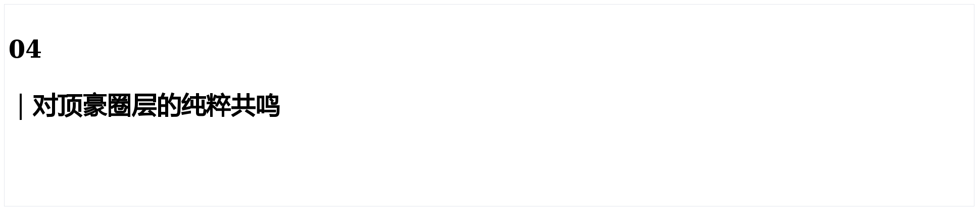Click the word "共鸣" at the heading's end
The width and height of the screenshot is (980, 210).
point(255,106)
